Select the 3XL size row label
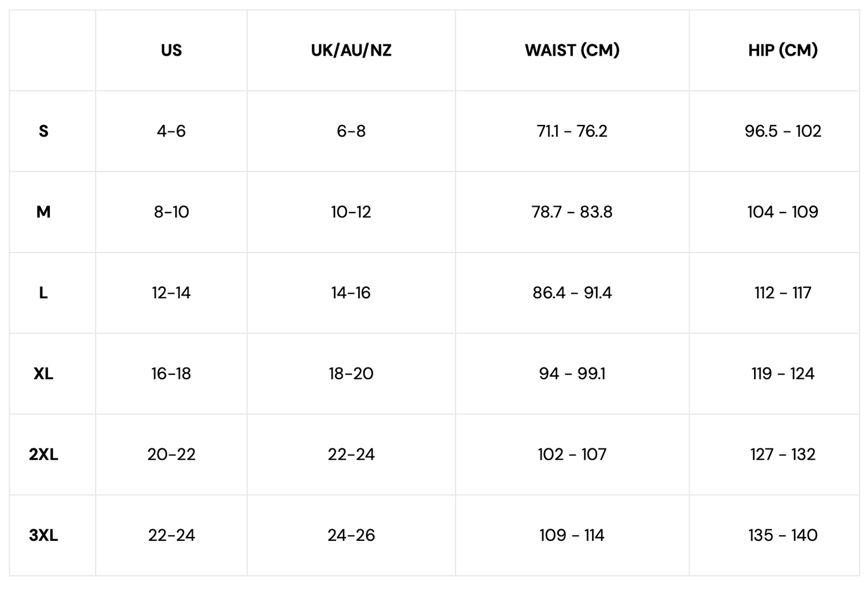The width and height of the screenshot is (868, 589). tap(43, 535)
